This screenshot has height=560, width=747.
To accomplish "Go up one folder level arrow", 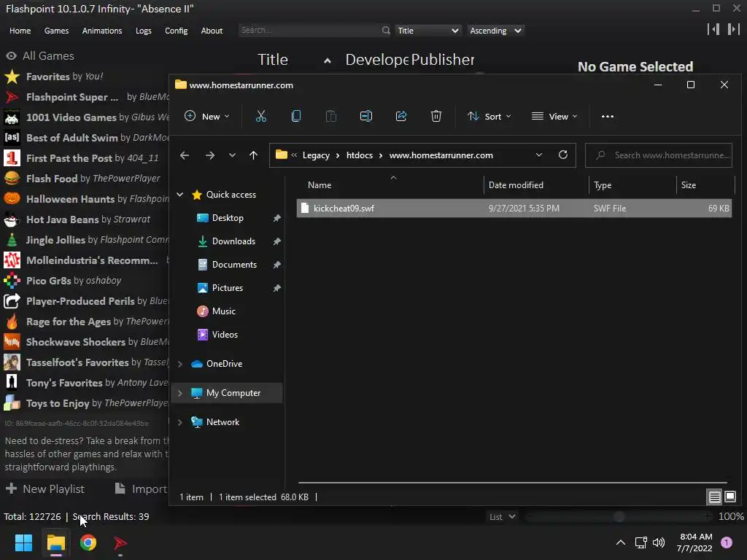I will tap(253, 155).
